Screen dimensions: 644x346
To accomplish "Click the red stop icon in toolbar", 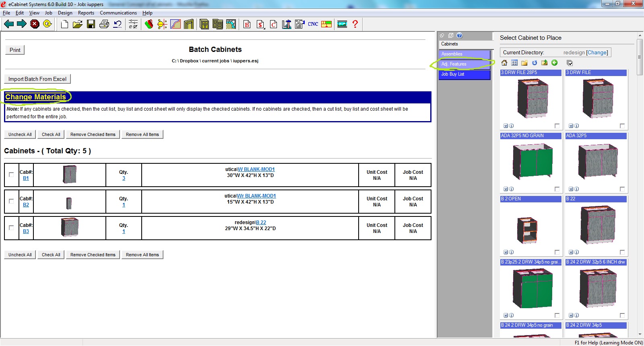I will click(35, 24).
